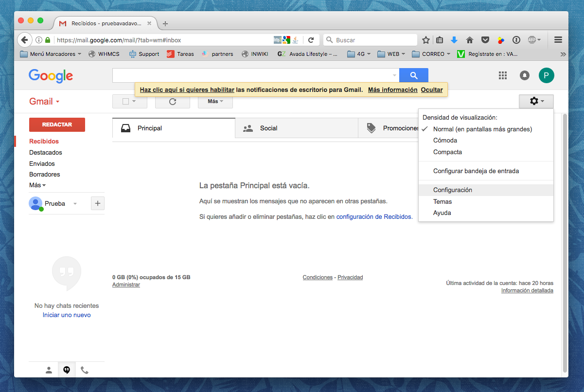The image size is (584, 392).
Task: Expand the Más label list in the sidebar
Action: pyautogui.click(x=37, y=185)
